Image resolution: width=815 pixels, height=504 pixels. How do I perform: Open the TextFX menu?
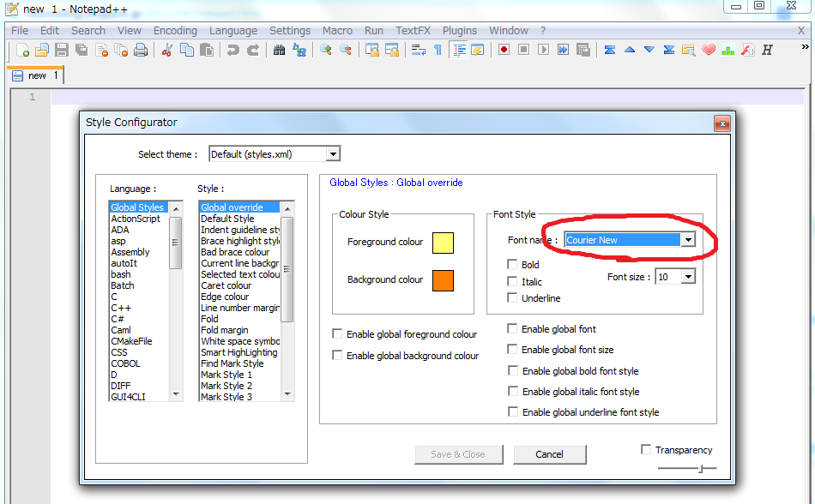click(413, 31)
